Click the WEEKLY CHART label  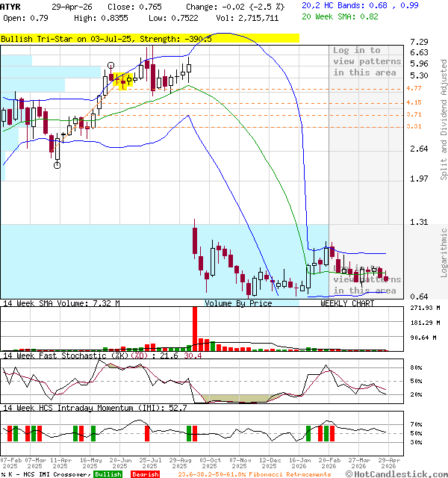click(347, 303)
